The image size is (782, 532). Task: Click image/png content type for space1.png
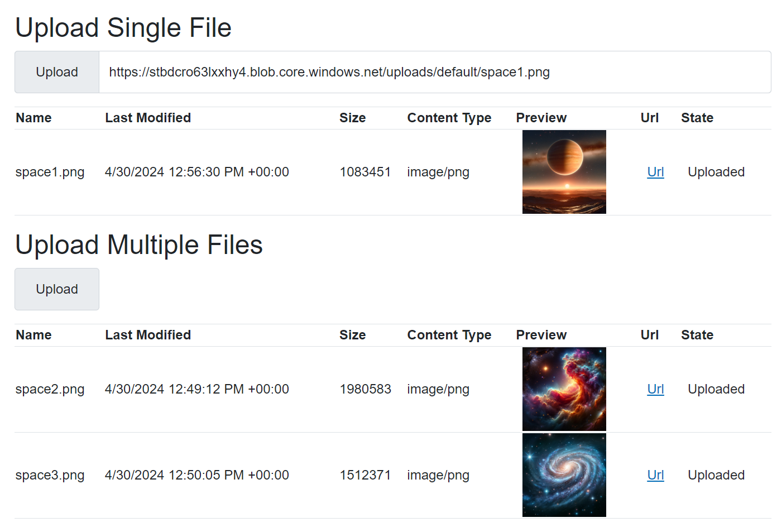point(438,172)
